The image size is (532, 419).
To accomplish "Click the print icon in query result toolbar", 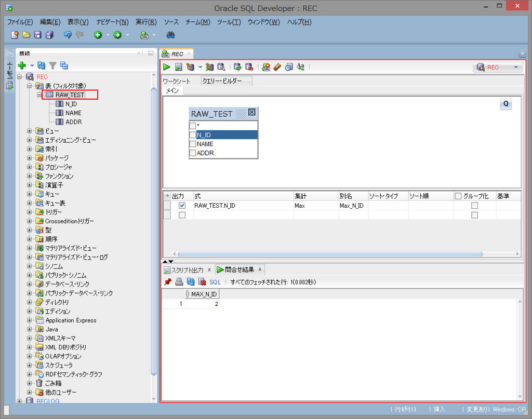I will pyautogui.click(x=179, y=282).
